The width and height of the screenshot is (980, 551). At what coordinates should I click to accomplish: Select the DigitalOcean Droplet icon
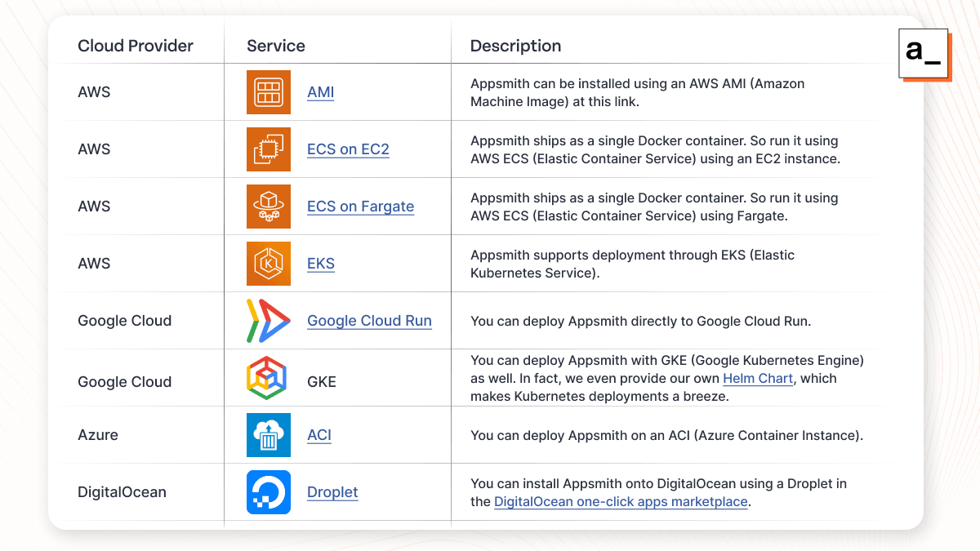(x=269, y=491)
